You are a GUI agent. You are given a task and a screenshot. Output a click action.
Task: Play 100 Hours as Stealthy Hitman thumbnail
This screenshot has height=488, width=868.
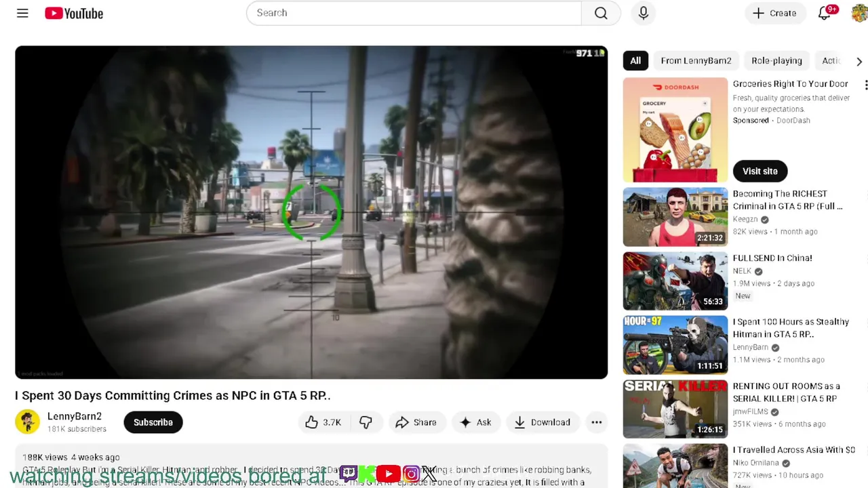click(675, 345)
